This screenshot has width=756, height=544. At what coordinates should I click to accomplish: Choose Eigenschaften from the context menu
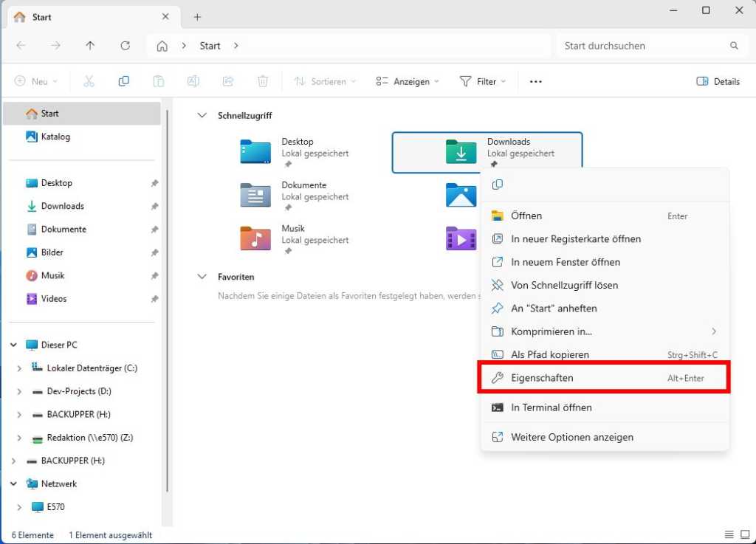pyautogui.click(x=541, y=377)
